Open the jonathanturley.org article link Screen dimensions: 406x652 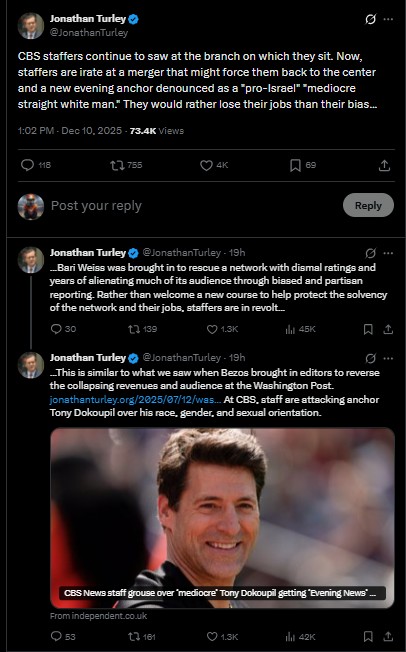pyautogui.click(x=135, y=400)
